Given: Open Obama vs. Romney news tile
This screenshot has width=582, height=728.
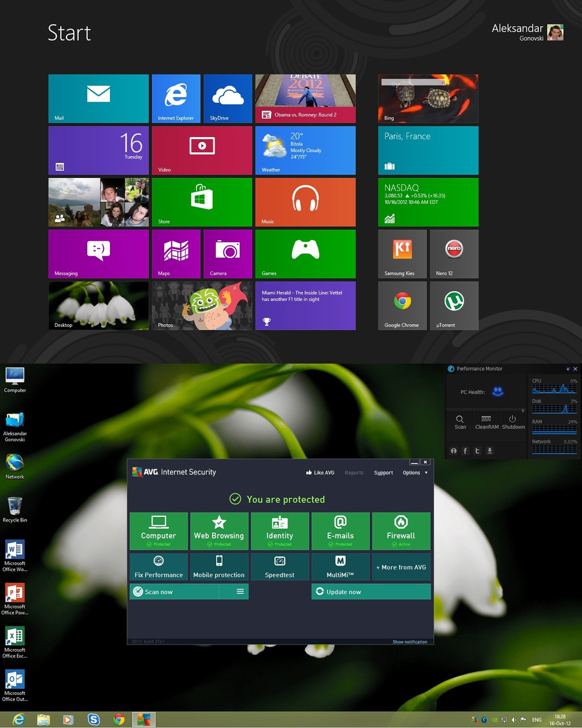Looking at the screenshot, I should tap(305, 98).
